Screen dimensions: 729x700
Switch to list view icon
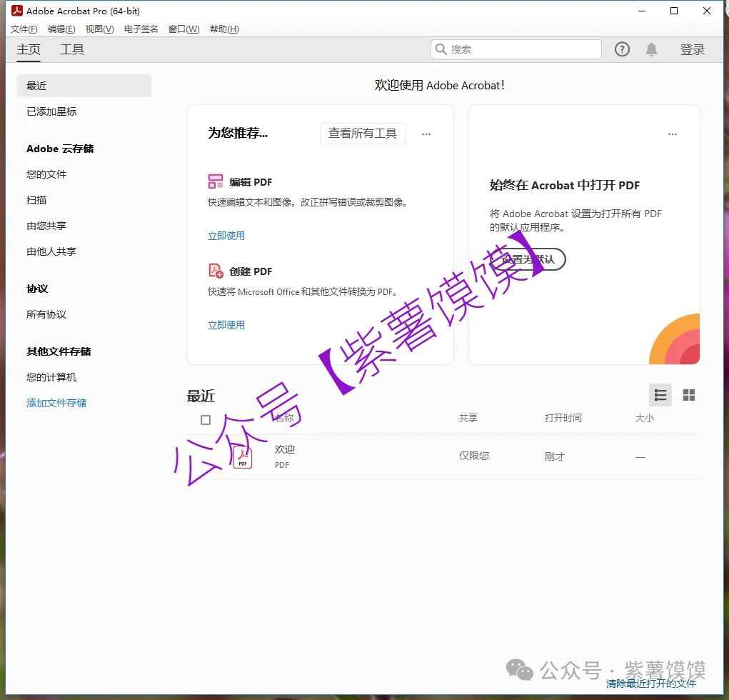click(x=660, y=395)
